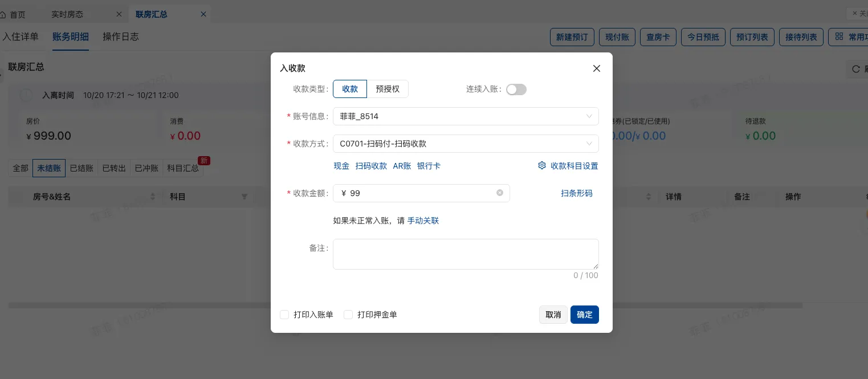Click the refresh icon at top right
This screenshot has width=868, height=379.
pyautogui.click(x=857, y=69)
